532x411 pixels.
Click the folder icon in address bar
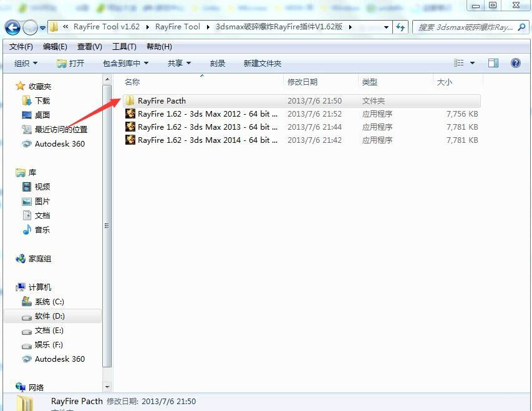[54, 27]
